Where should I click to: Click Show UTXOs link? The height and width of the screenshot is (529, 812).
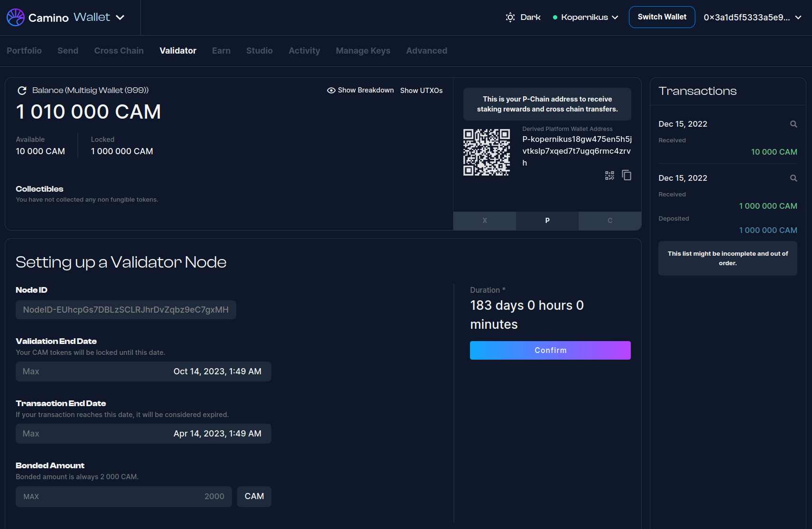click(421, 91)
